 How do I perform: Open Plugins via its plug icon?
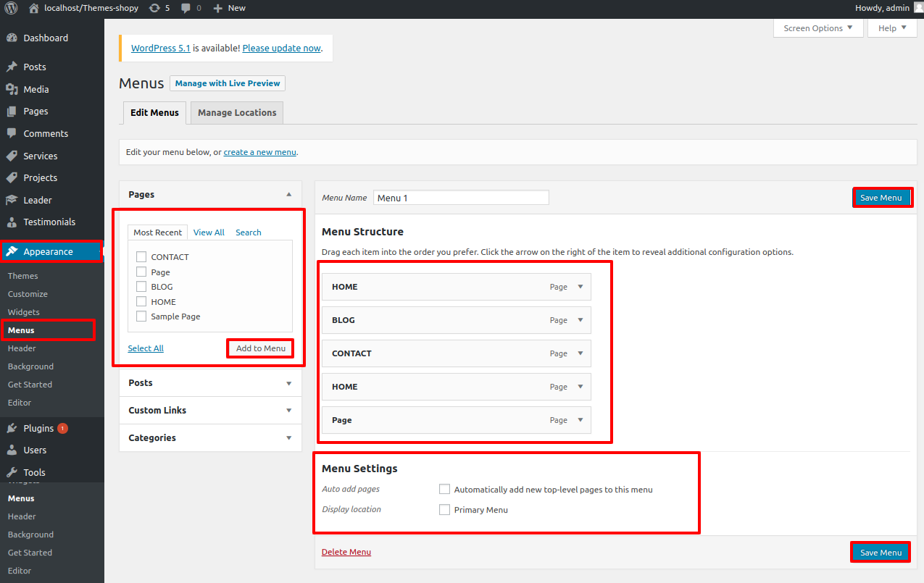coord(12,428)
